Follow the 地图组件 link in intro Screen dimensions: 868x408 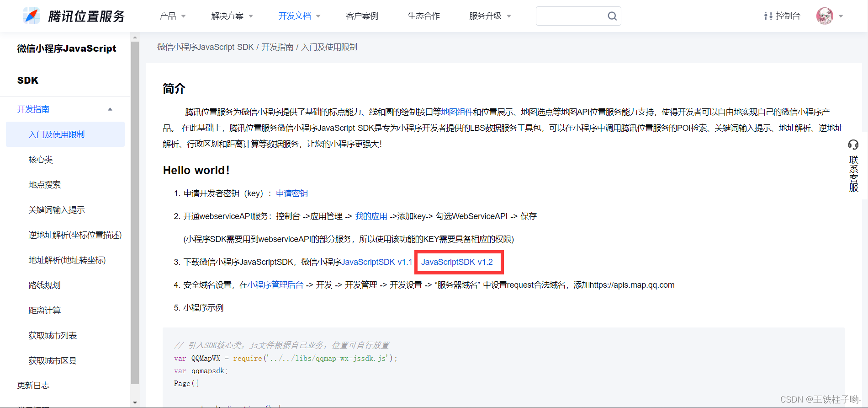coord(457,112)
